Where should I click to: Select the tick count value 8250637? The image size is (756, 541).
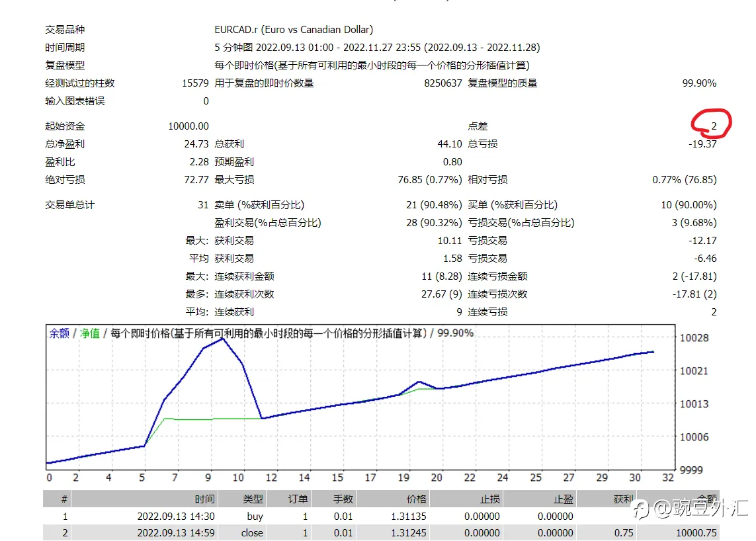pyautogui.click(x=443, y=83)
